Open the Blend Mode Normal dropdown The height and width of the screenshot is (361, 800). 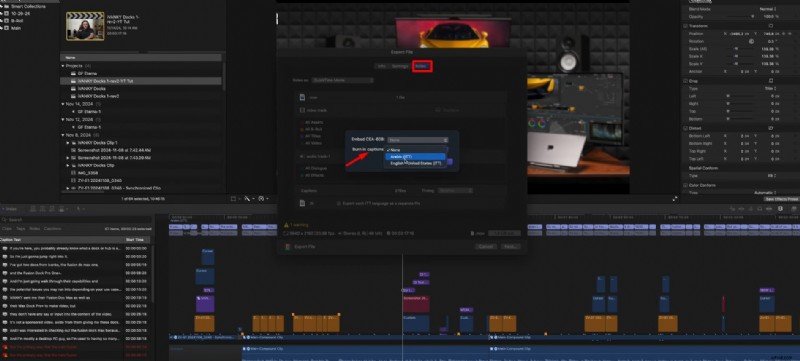tap(767, 9)
